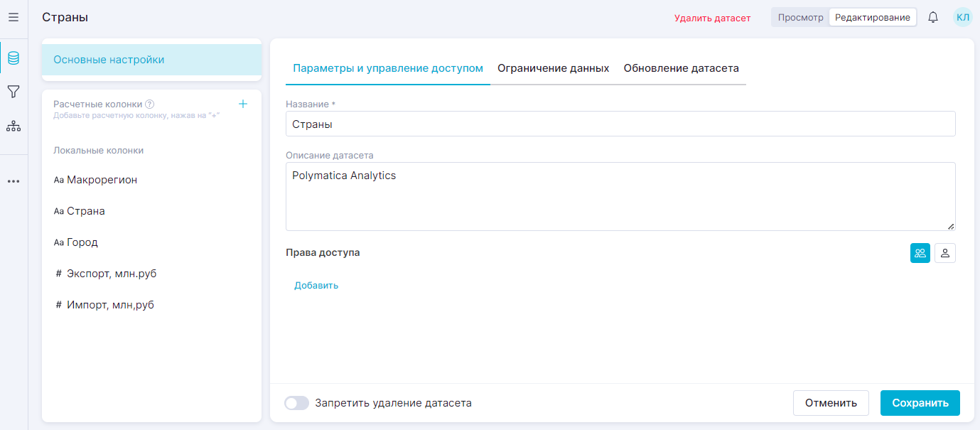The width and height of the screenshot is (980, 430).
Task: Open the notifications bell
Action: (x=933, y=17)
